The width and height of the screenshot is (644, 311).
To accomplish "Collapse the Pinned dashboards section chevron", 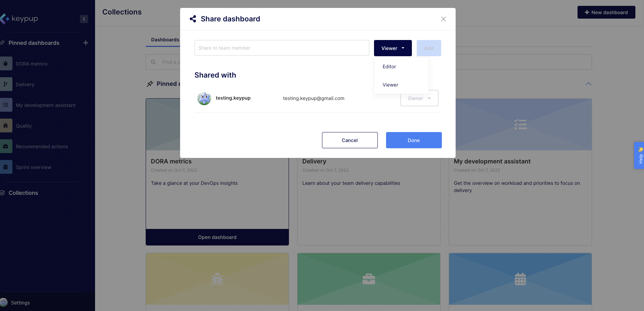I will (589, 84).
